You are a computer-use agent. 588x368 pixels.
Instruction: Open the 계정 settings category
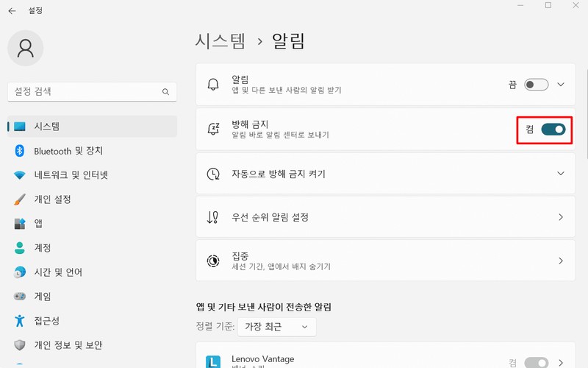pyautogui.click(x=93, y=248)
